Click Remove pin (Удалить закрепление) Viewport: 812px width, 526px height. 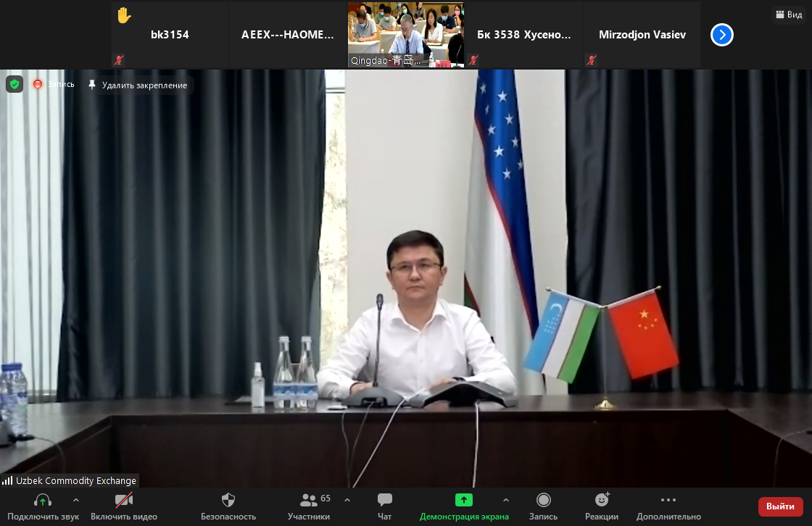point(138,85)
